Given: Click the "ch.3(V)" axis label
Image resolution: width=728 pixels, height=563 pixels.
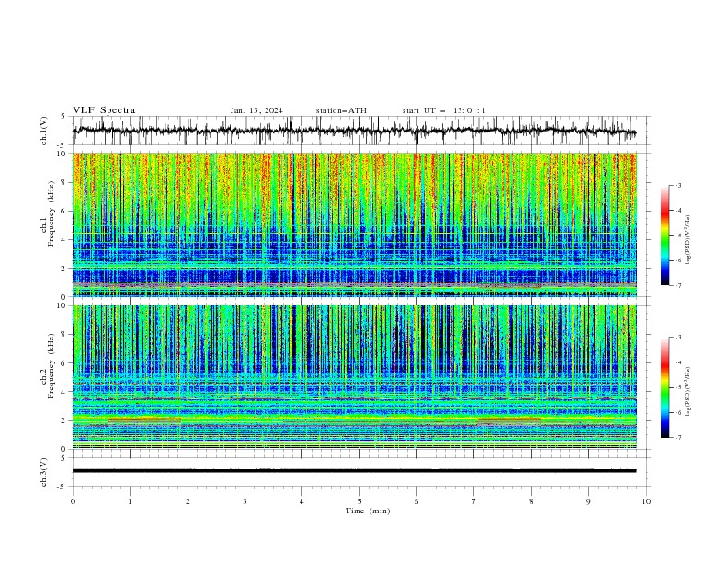Looking at the screenshot, I should click(44, 472).
